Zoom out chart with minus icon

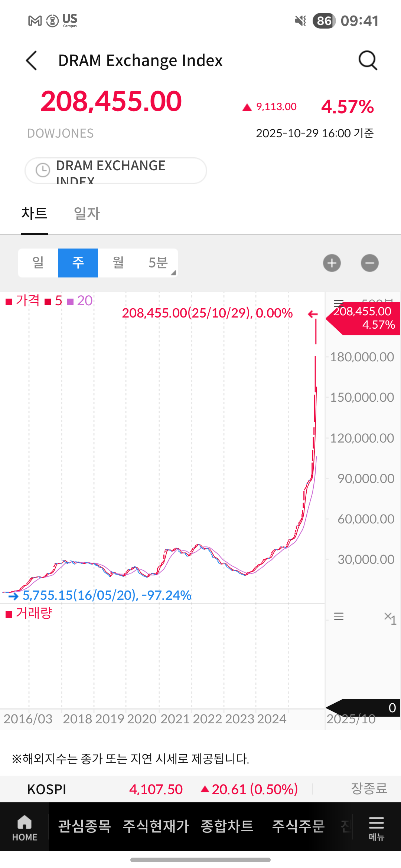pyautogui.click(x=369, y=263)
